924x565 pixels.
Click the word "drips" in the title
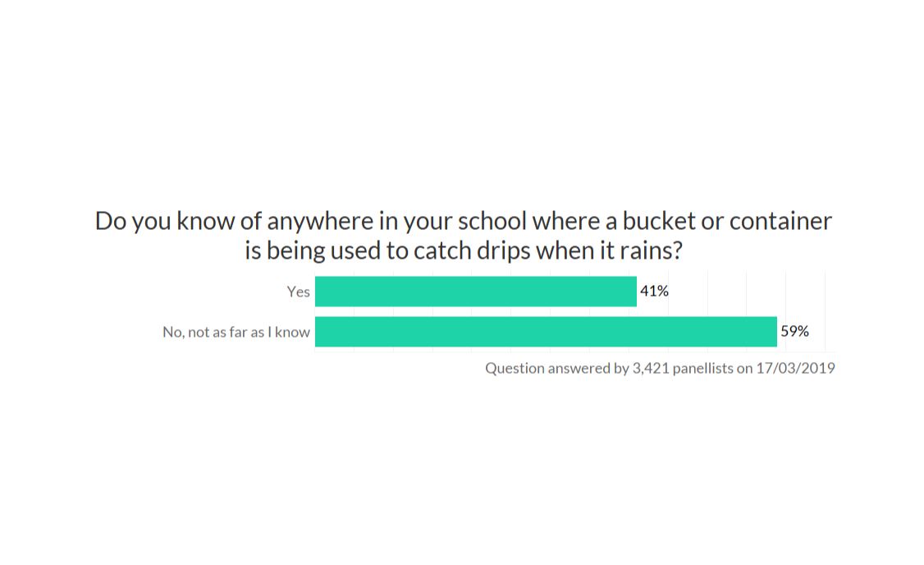[x=504, y=250]
